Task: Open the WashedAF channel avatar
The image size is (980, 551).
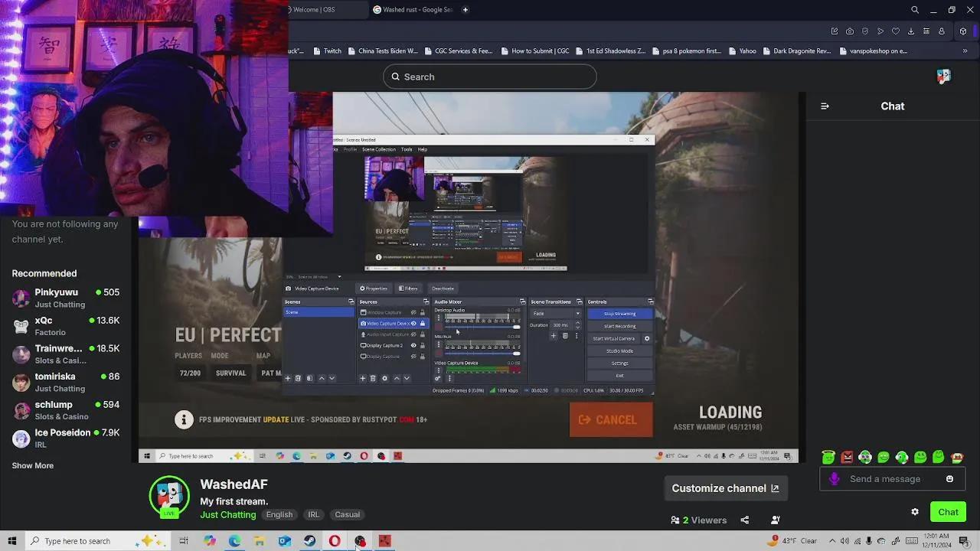Action: tap(169, 496)
